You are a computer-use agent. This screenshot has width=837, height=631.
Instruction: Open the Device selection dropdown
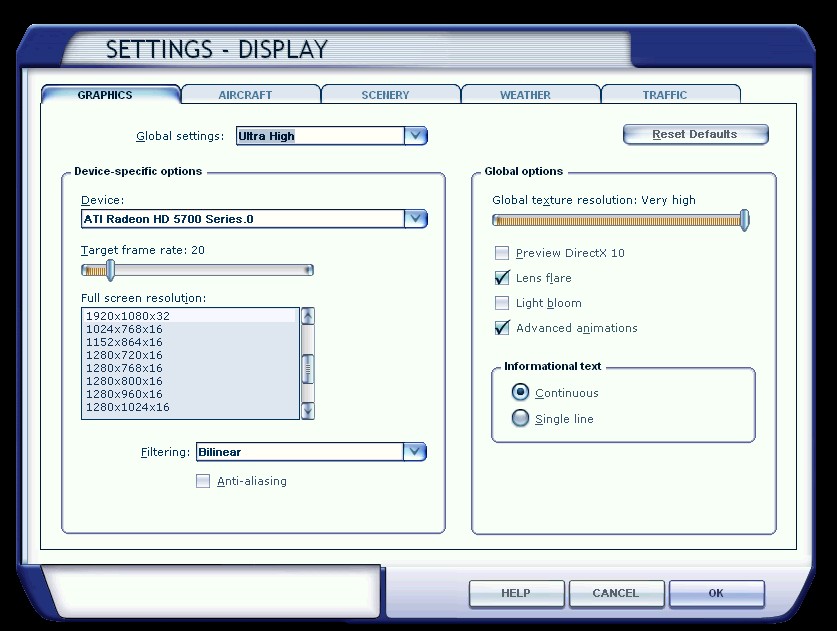coord(415,219)
